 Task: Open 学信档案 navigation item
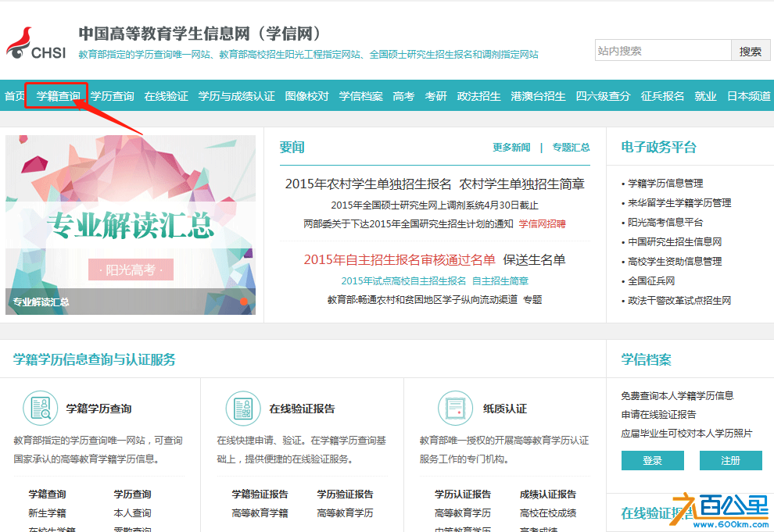pyautogui.click(x=361, y=96)
